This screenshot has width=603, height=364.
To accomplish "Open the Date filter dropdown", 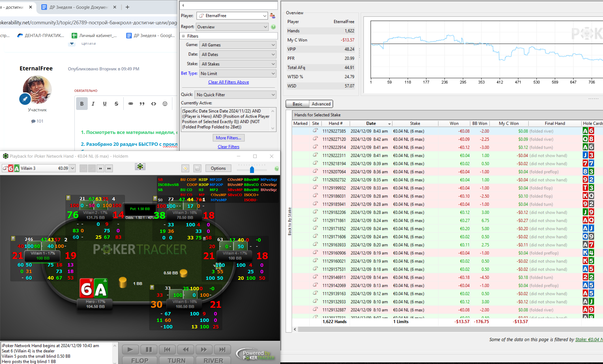I will click(x=238, y=55).
